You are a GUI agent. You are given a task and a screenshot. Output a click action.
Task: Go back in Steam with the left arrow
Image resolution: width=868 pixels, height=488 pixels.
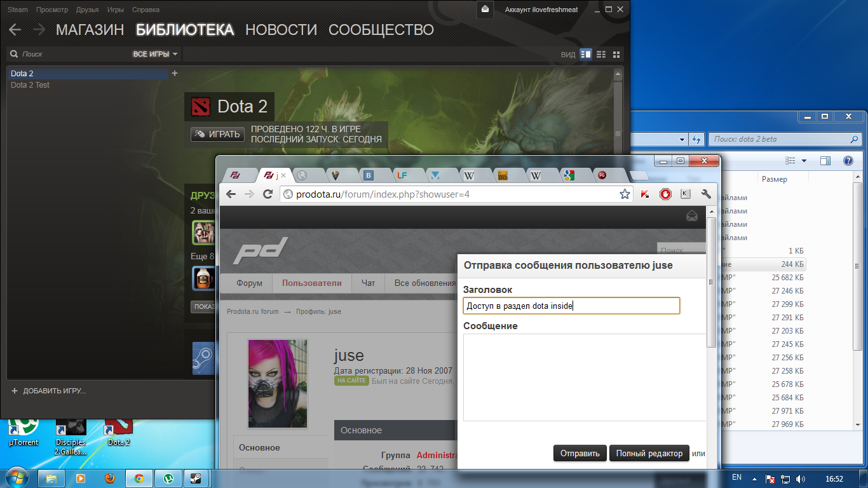click(15, 30)
